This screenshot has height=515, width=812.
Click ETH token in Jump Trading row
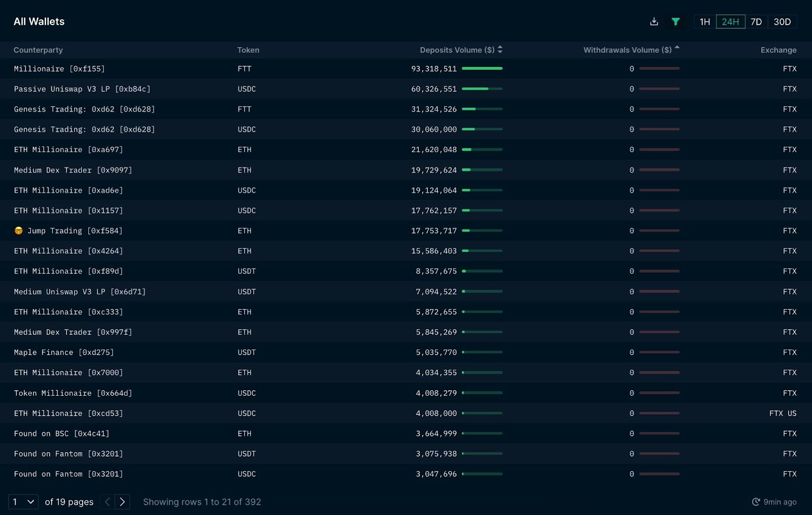[245, 231]
